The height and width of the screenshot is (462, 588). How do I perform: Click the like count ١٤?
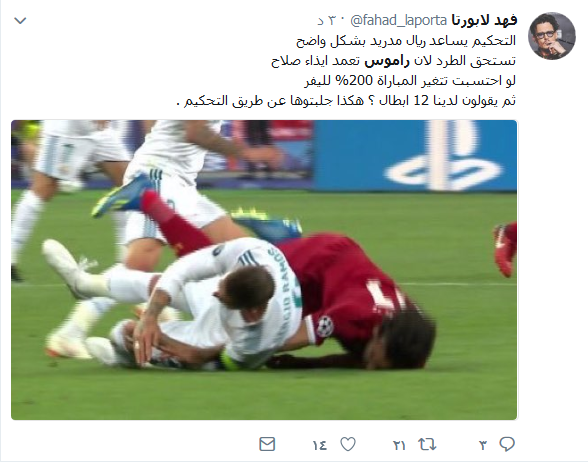[x=320, y=445]
